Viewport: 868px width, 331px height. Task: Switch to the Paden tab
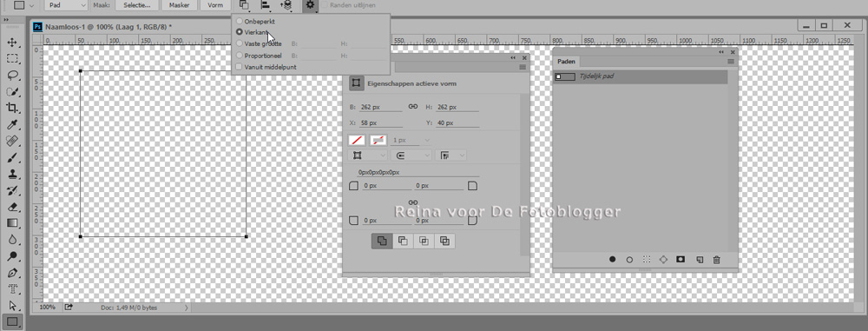(x=566, y=61)
